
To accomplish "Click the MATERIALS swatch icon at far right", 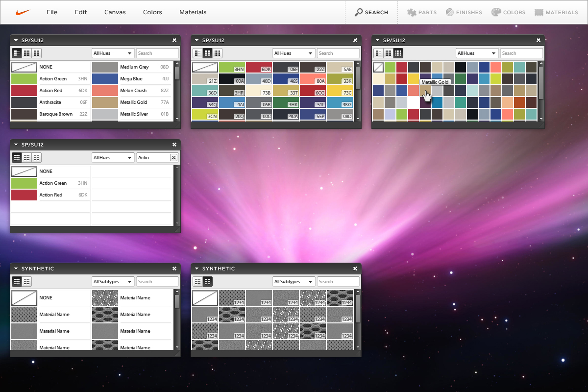I will click(x=539, y=12).
